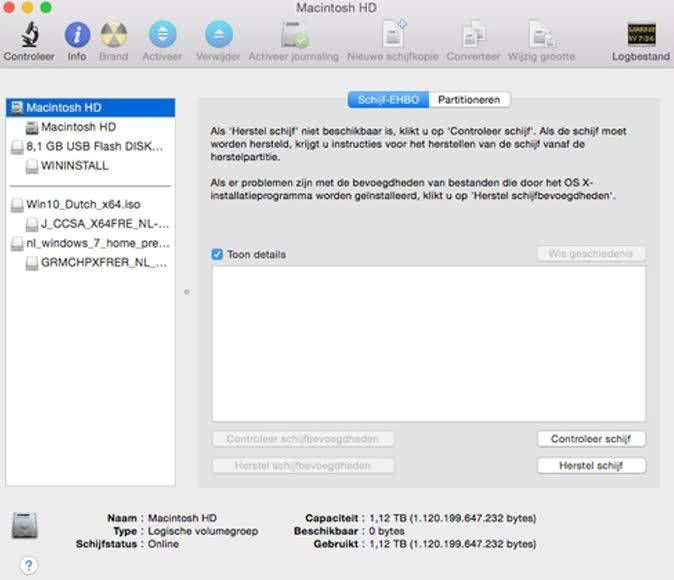This screenshot has width=674, height=580.
Task: Click the Herstel schijf button
Action: click(x=591, y=466)
